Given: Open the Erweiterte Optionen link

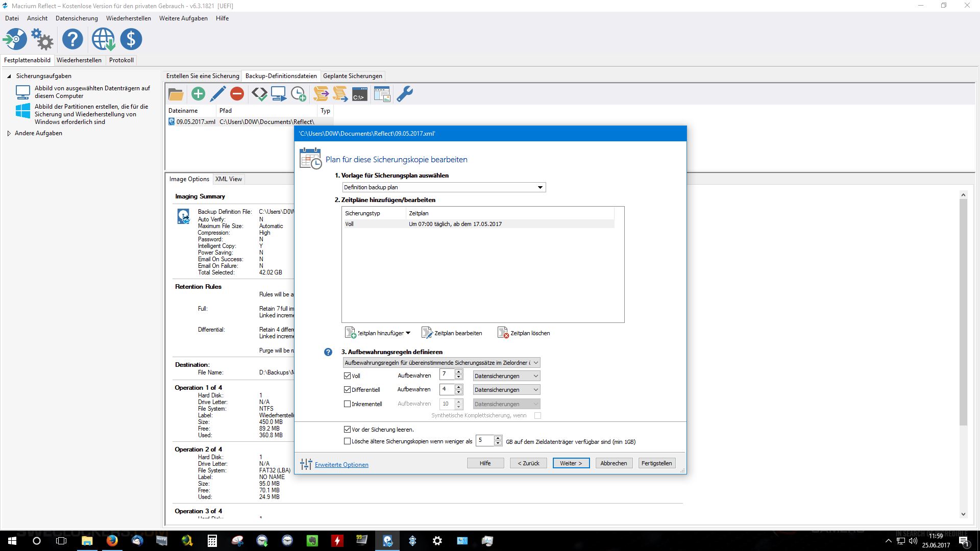Looking at the screenshot, I should [341, 465].
